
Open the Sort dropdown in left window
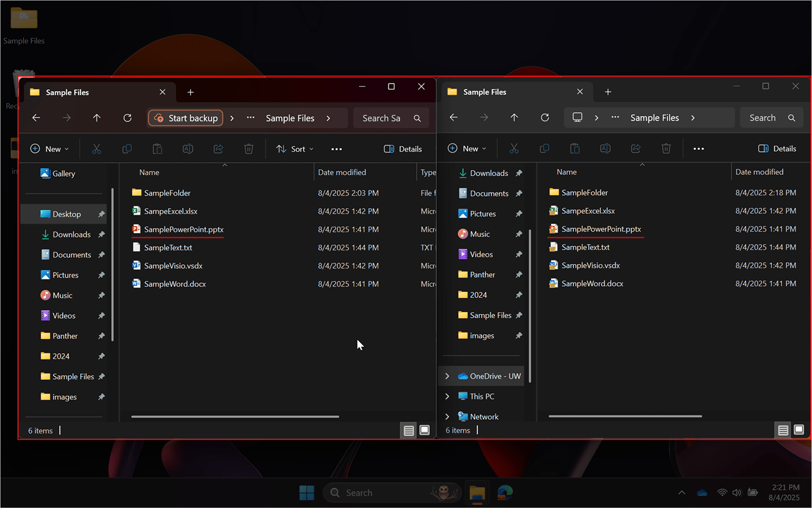click(294, 149)
